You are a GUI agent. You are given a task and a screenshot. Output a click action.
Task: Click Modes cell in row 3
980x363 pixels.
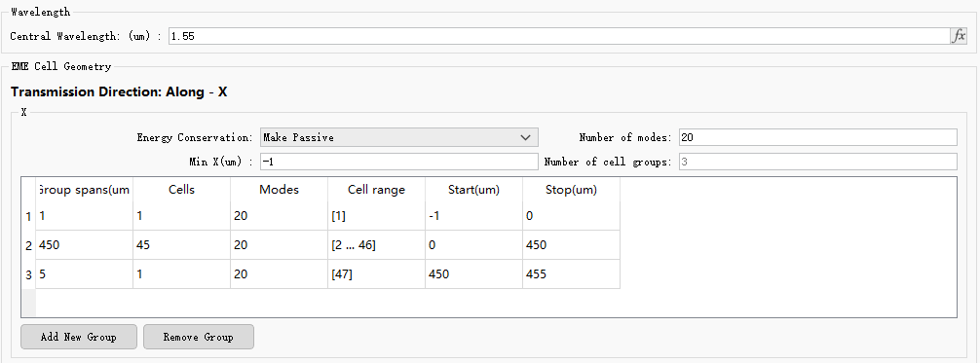tap(279, 274)
